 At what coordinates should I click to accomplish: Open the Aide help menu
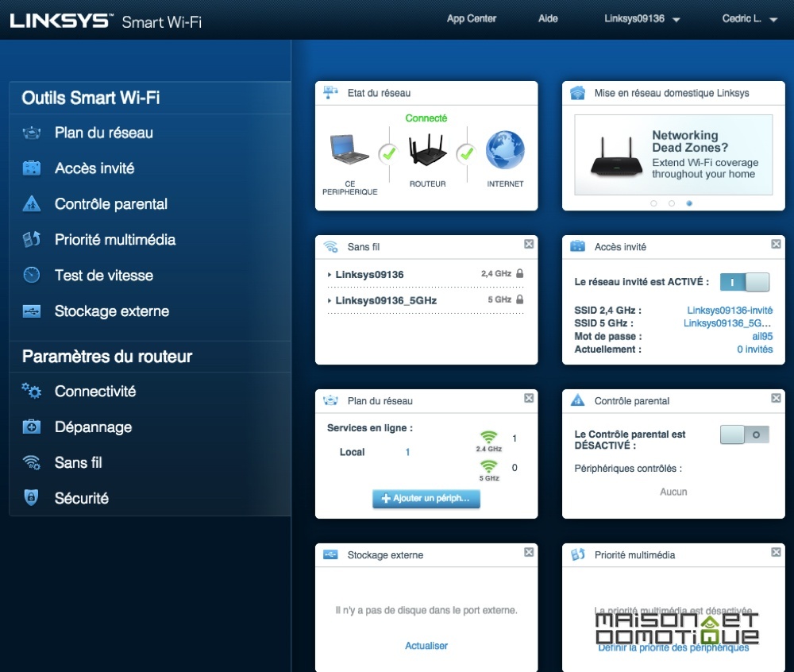coord(548,19)
